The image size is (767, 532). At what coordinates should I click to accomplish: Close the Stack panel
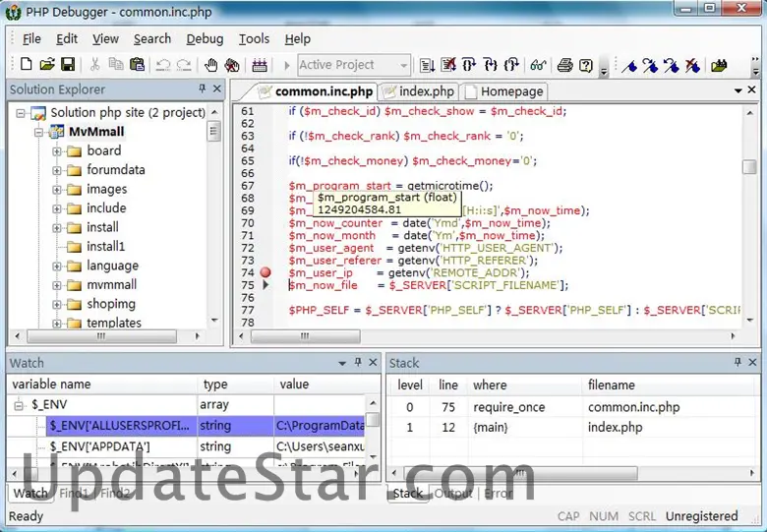click(752, 362)
